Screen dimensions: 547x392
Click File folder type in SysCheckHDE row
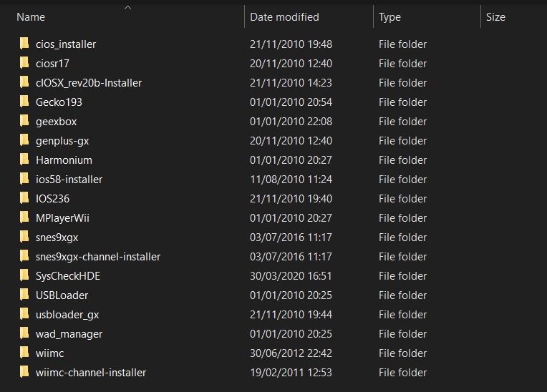click(402, 276)
